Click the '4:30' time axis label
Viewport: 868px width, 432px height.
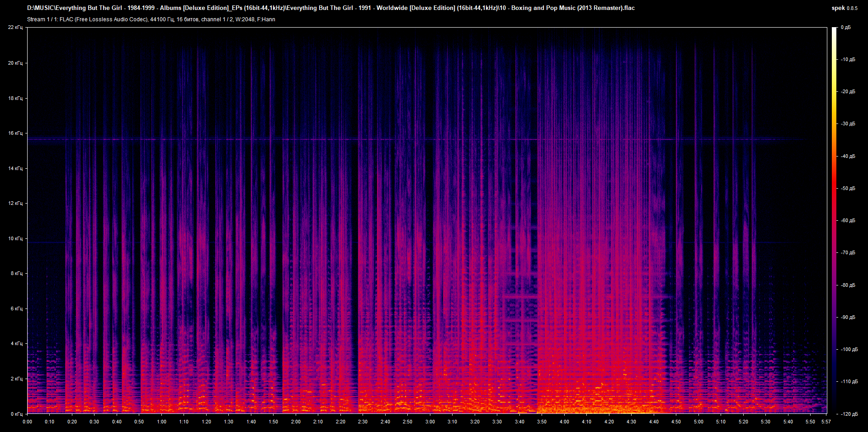pyautogui.click(x=631, y=422)
